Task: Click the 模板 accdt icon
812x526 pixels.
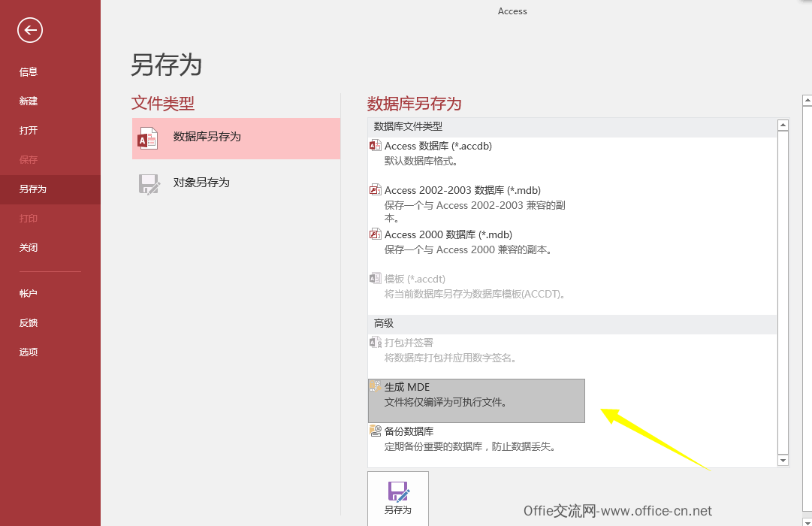Action: point(375,278)
